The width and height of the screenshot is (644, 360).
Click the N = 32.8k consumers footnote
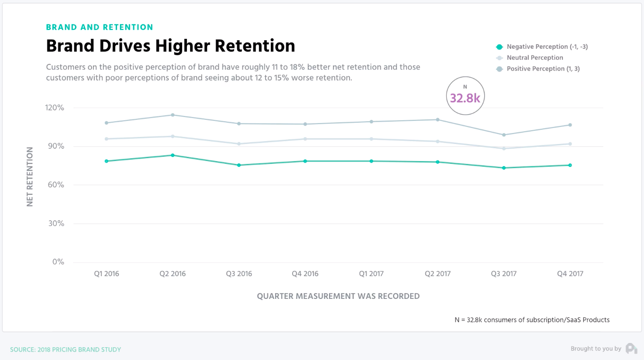click(532, 320)
